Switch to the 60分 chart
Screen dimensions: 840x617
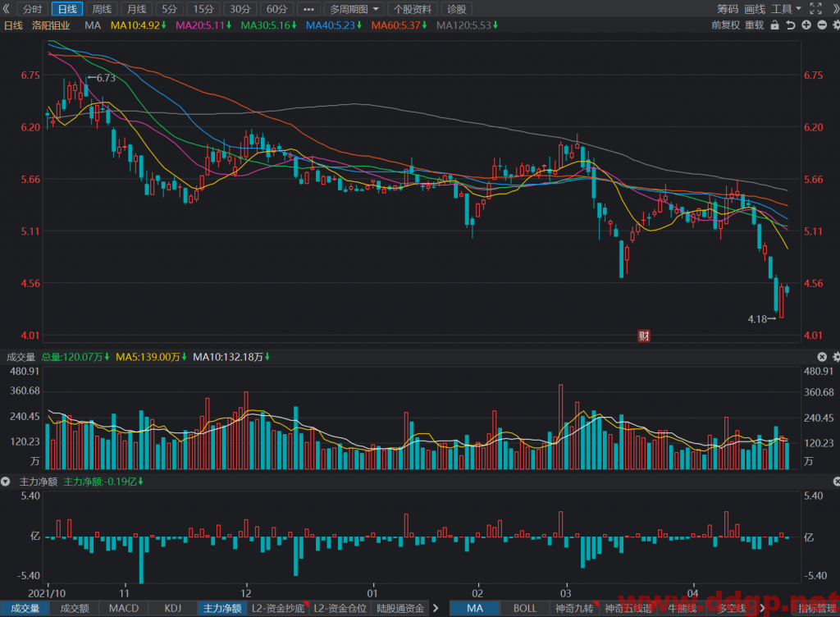pyautogui.click(x=277, y=9)
